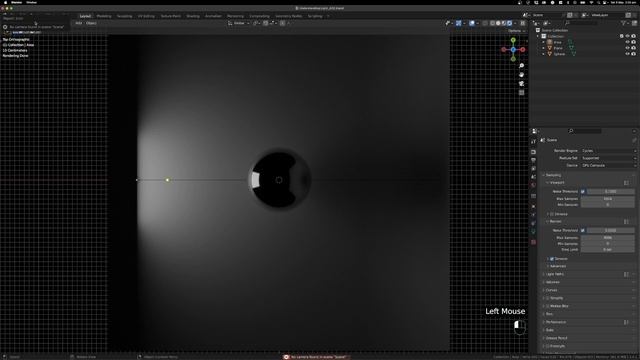Open the World properties tab
The height and width of the screenshot is (360, 640).
533,185
